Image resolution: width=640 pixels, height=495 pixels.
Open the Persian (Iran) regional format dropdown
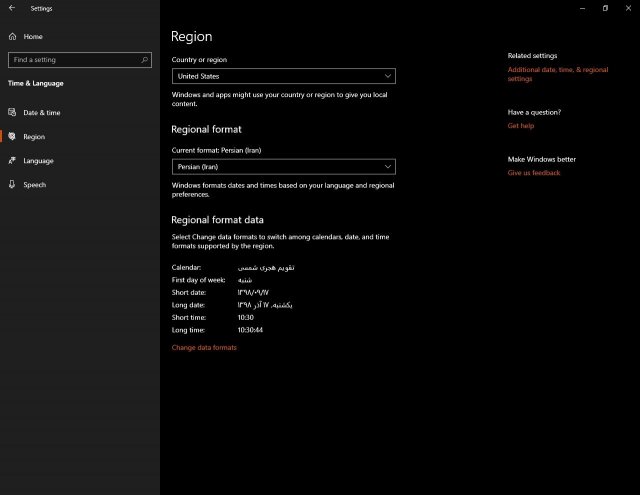284,167
